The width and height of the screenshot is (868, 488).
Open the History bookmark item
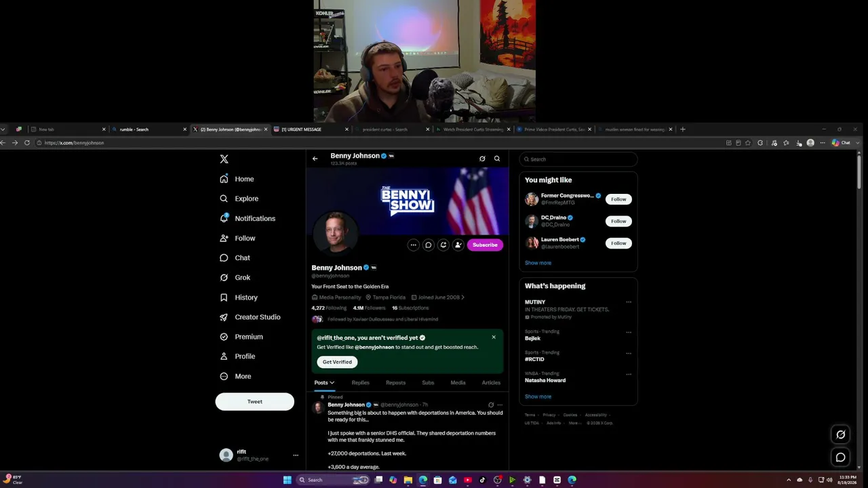pyautogui.click(x=238, y=297)
